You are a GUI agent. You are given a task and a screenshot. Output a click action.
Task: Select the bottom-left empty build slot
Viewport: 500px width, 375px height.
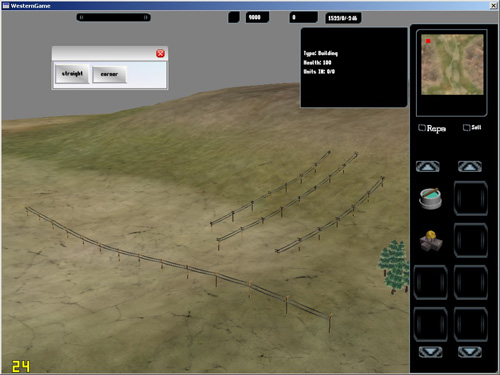coord(430,324)
